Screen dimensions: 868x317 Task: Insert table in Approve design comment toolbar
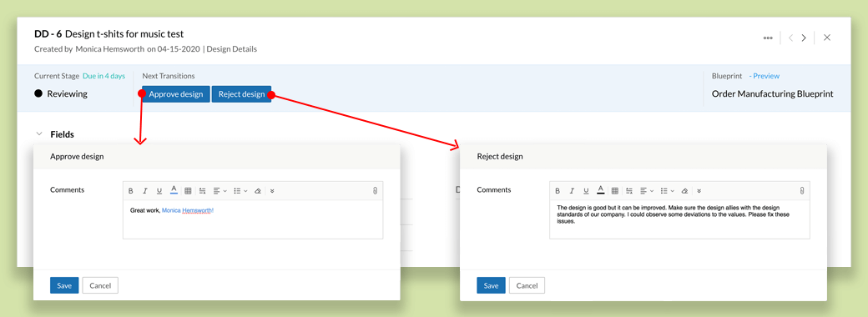point(189,191)
